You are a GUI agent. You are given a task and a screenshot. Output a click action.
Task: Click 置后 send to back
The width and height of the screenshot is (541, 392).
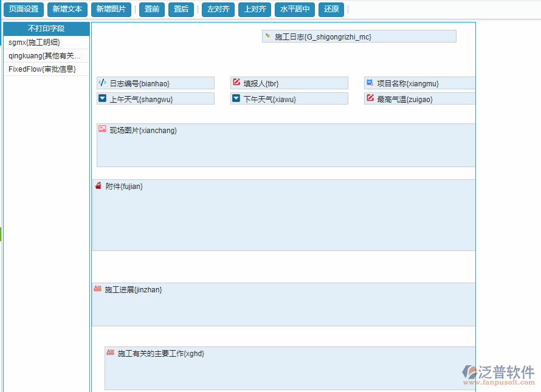coord(181,9)
